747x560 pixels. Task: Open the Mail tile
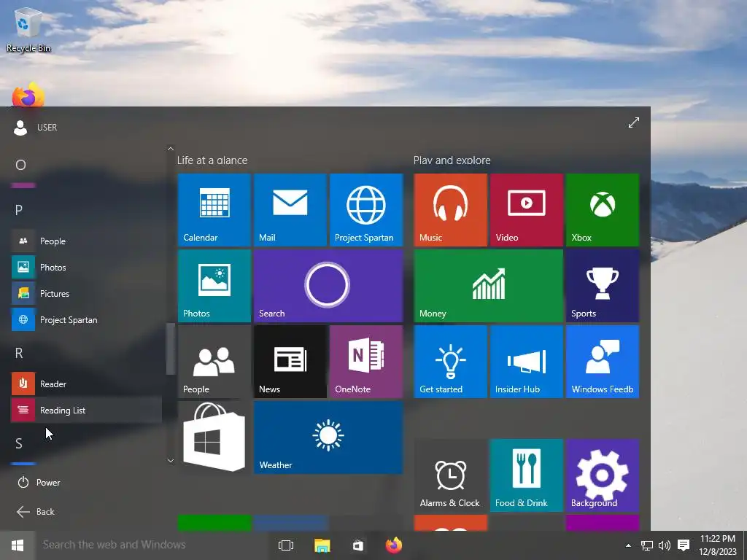(x=290, y=210)
